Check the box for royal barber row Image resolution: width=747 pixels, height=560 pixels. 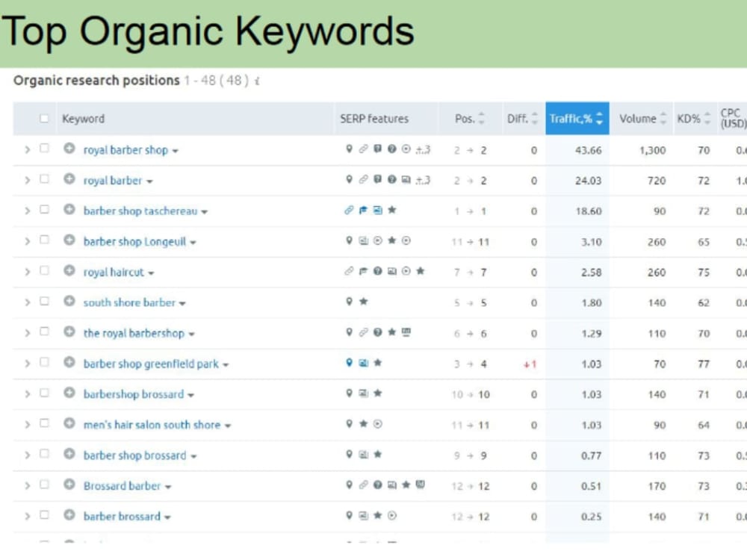pyautogui.click(x=44, y=178)
